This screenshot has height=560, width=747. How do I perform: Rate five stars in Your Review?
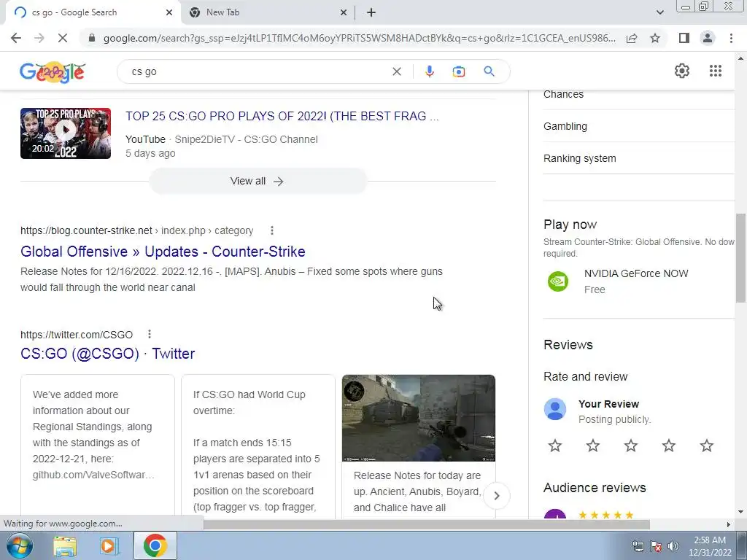point(706,446)
